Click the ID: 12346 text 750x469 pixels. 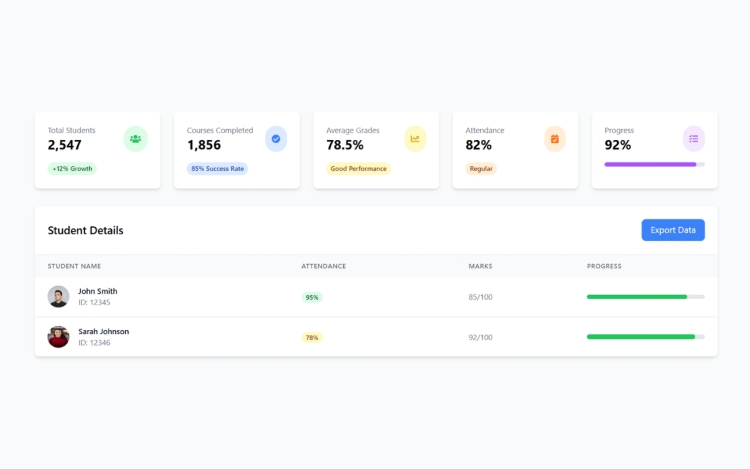point(94,343)
